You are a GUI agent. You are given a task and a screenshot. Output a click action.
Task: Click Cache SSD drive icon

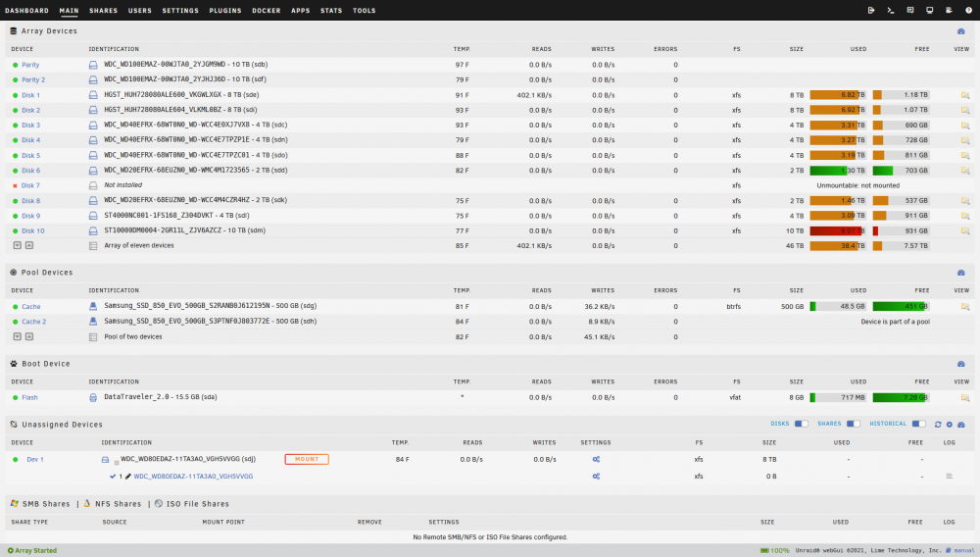coord(93,306)
